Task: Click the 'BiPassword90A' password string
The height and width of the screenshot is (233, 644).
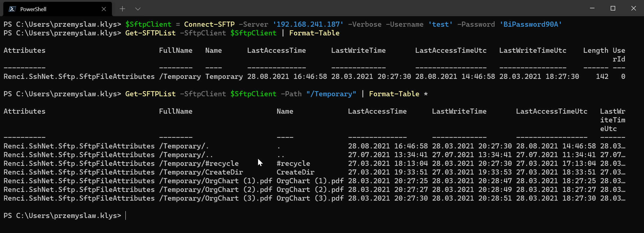Action: [531, 24]
